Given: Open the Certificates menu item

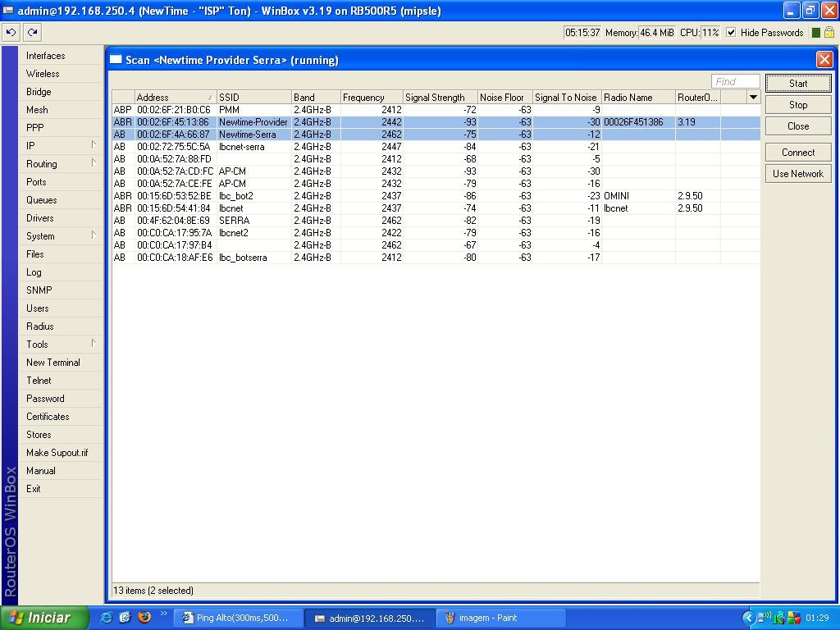Looking at the screenshot, I should click(x=61, y=416).
